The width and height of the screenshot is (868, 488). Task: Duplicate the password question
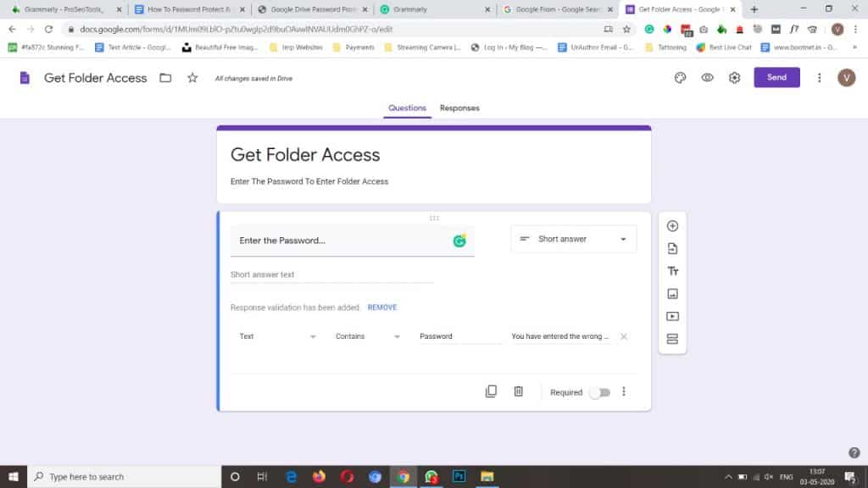click(491, 391)
